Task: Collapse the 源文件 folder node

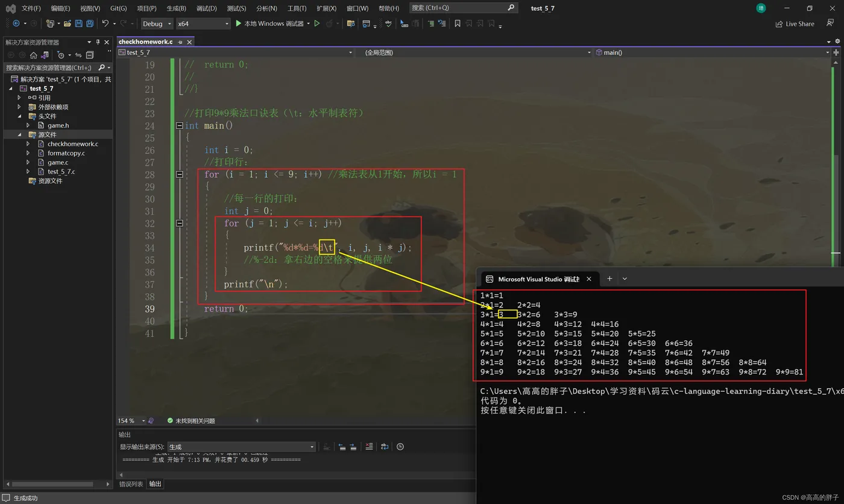Action: tap(19, 134)
